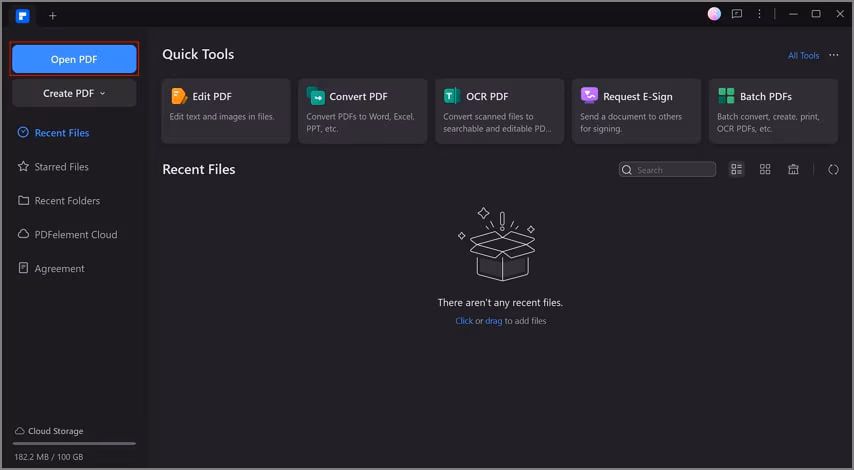Open the title bar vertical dots menu
This screenshot has height=470, width=854.
(x=760, y=14)
